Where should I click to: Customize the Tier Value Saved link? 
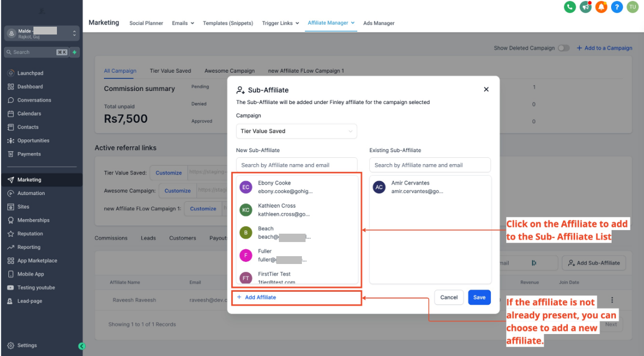[x=168, y=173]
